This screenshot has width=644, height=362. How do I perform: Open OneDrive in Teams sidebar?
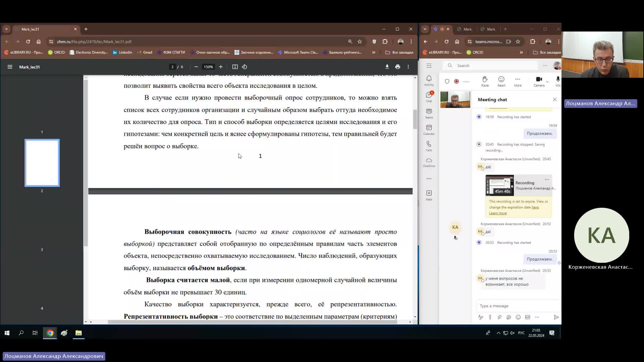tap(429, 162)
